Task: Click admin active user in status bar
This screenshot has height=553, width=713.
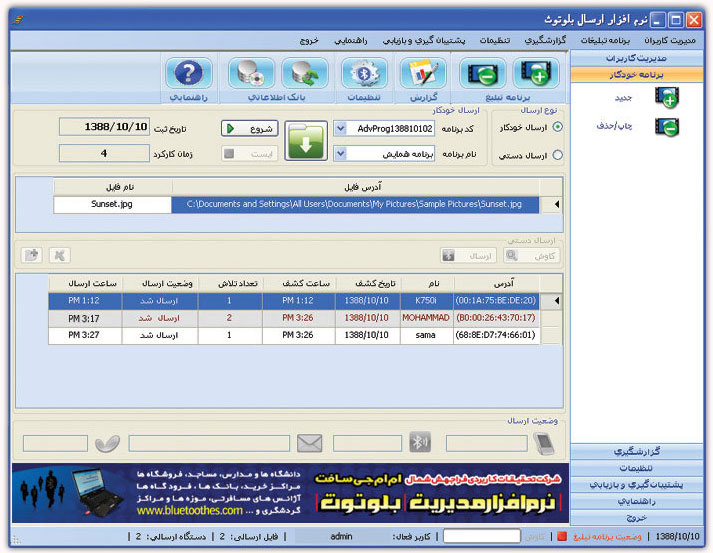Action: click(341, 537)
